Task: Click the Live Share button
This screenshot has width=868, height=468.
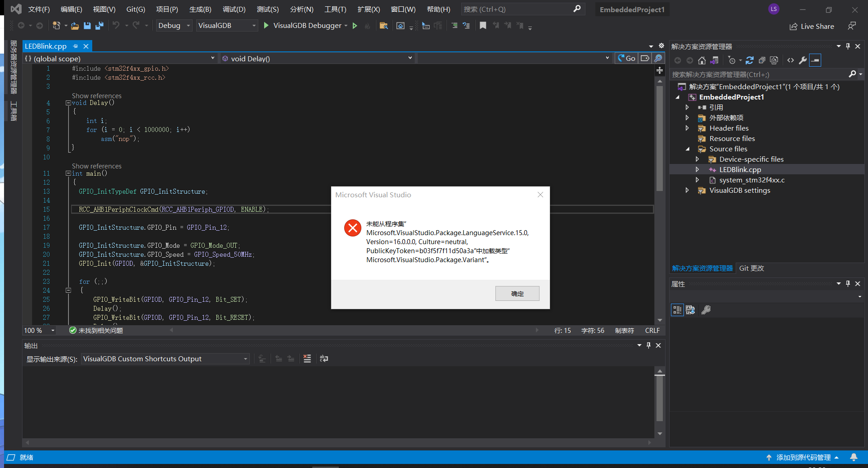Action: coord(812,26)
